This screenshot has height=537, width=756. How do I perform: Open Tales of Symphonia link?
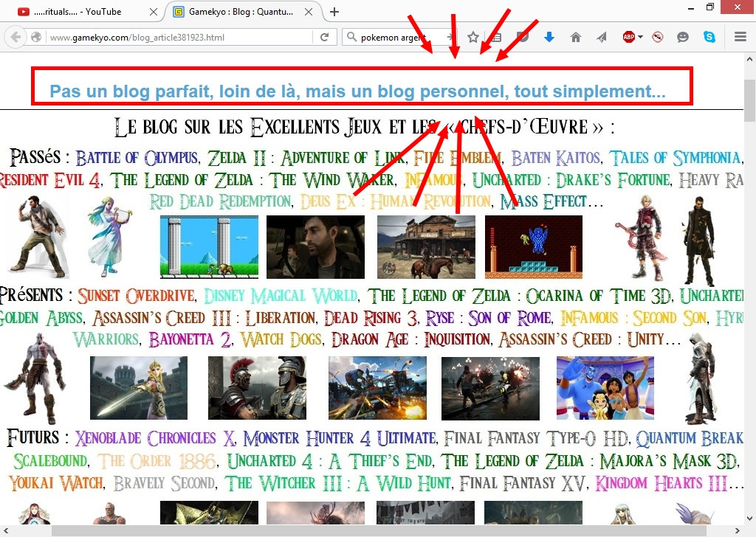[675, 158]
